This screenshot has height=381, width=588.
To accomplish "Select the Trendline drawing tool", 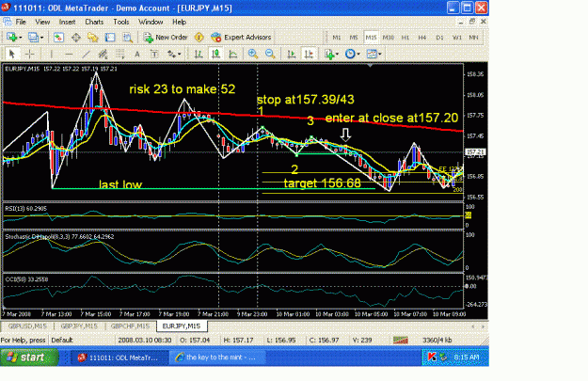I will click(x=86, y=54).
